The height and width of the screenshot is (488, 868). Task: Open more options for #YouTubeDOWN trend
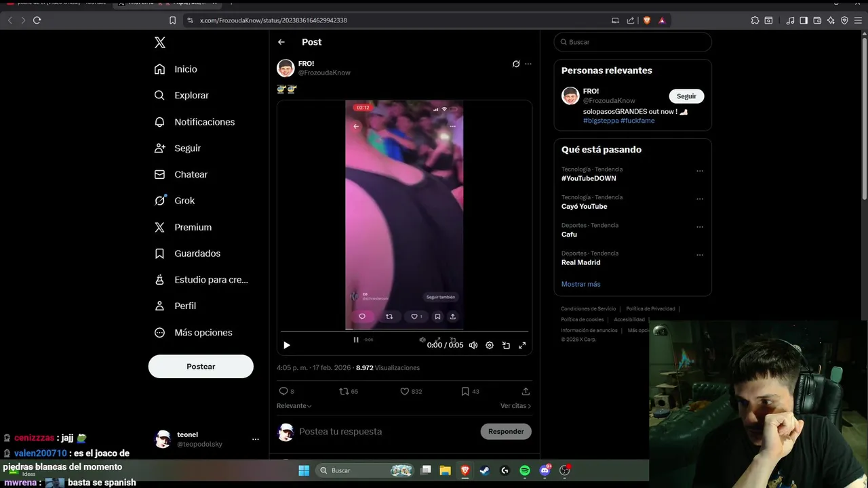click(700, 171)
